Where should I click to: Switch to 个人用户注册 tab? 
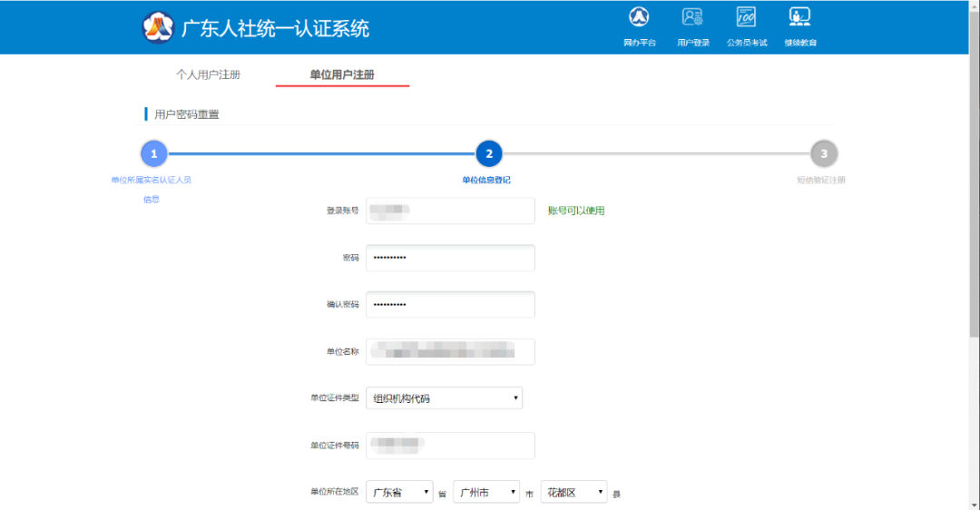pyautogui.click(x=208, y=74)
